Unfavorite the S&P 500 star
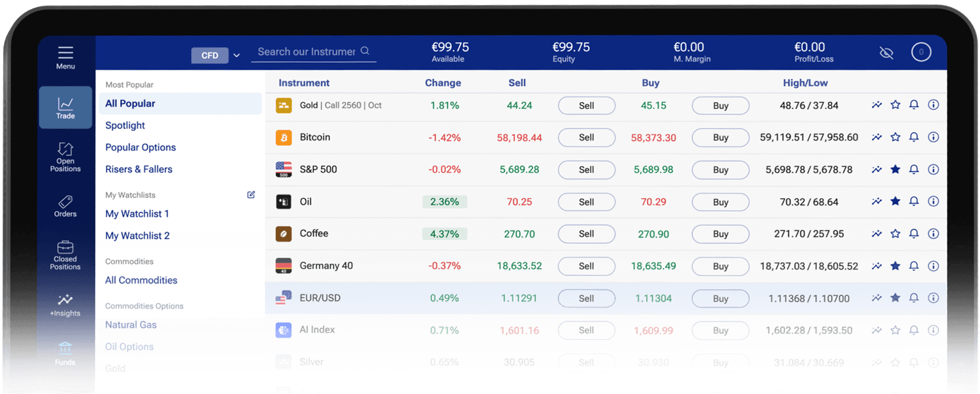Screen dimensions: 980x394 click(895, 169)
